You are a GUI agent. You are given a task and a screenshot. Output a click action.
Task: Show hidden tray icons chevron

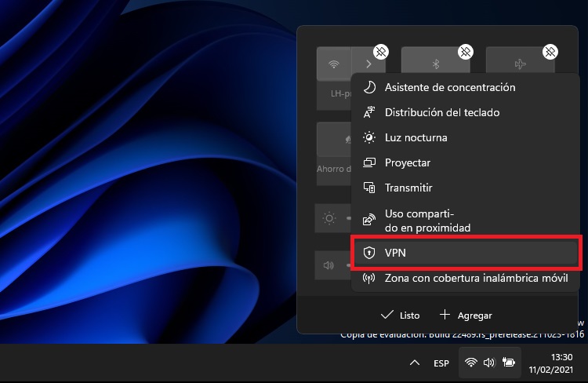pyautogui.click(x=415, y=363)
